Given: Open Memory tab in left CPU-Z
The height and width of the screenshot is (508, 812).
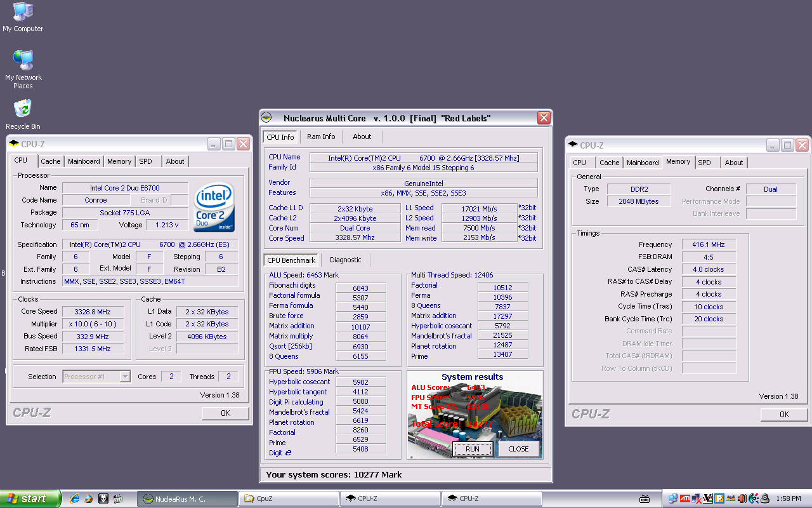Looking at the screenshot, I should (x=119, y=161).
